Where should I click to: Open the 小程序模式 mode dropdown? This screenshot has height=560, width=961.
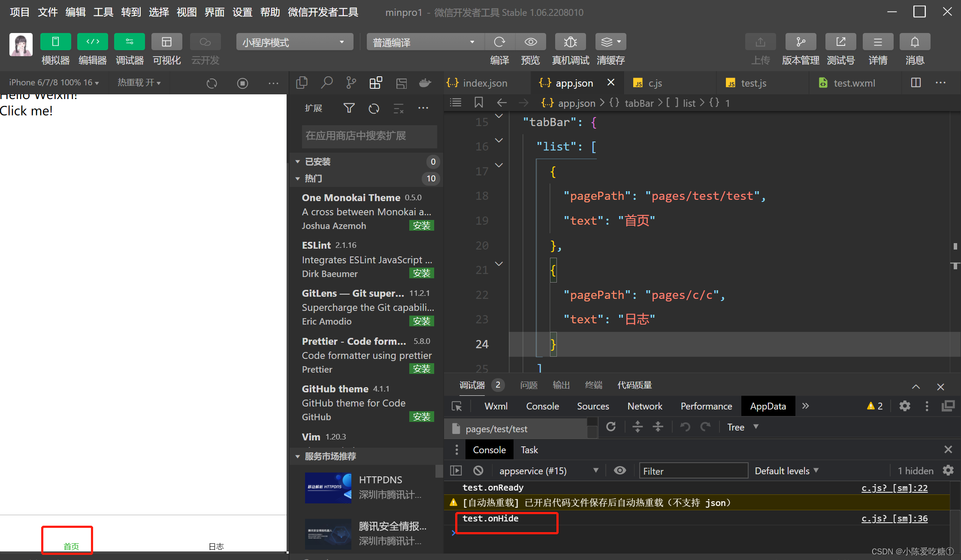tap(294, 42)
